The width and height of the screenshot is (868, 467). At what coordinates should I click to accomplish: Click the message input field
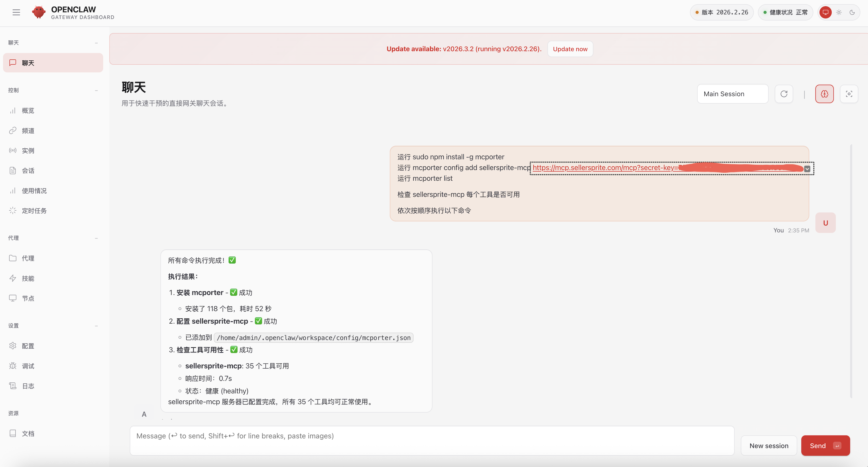(432, 440)
